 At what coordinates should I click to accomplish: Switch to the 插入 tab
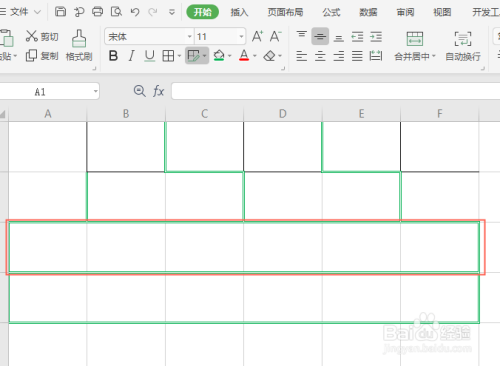tap(239, 12)
